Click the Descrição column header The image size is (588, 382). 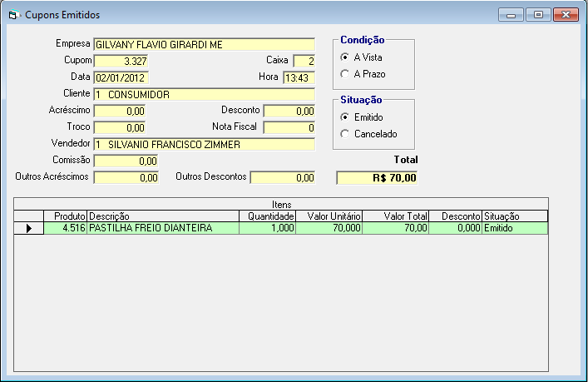pyautogui.click(x=163, y=216)
